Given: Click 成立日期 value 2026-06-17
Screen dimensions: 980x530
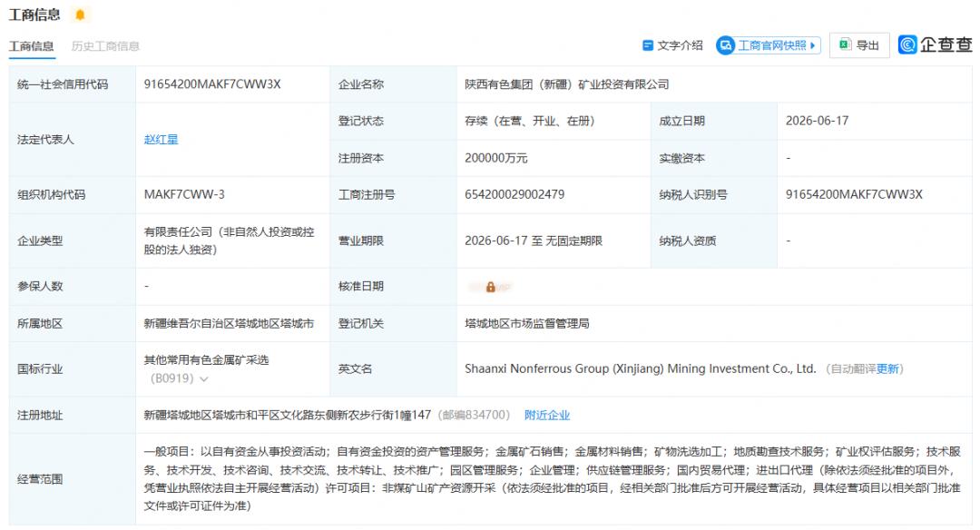Looking at the screenshot, I should 817,121.
